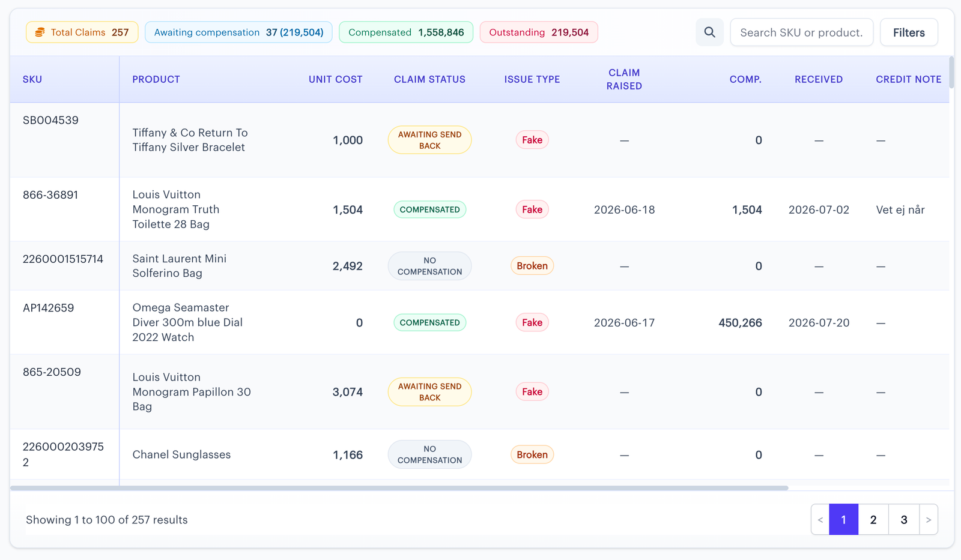
Task: Click received date 2026-07-02
Action: [x=819, y=210]
